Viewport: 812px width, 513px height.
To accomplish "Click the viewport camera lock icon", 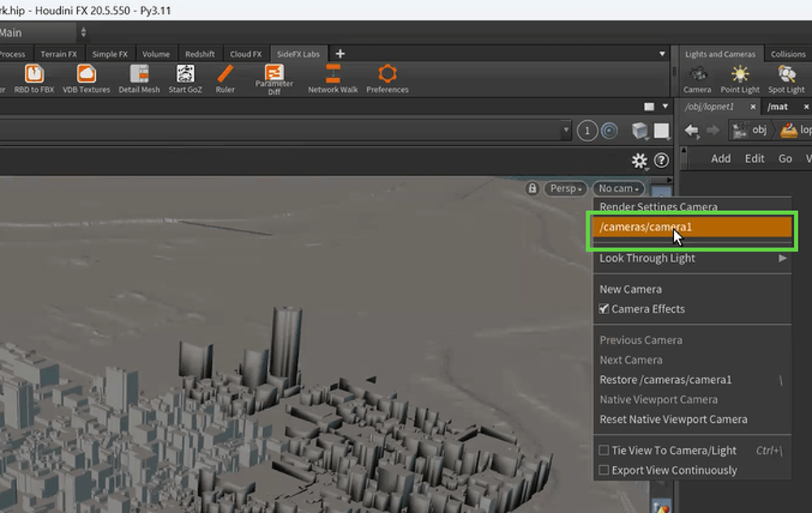I will tap(533, 188).
